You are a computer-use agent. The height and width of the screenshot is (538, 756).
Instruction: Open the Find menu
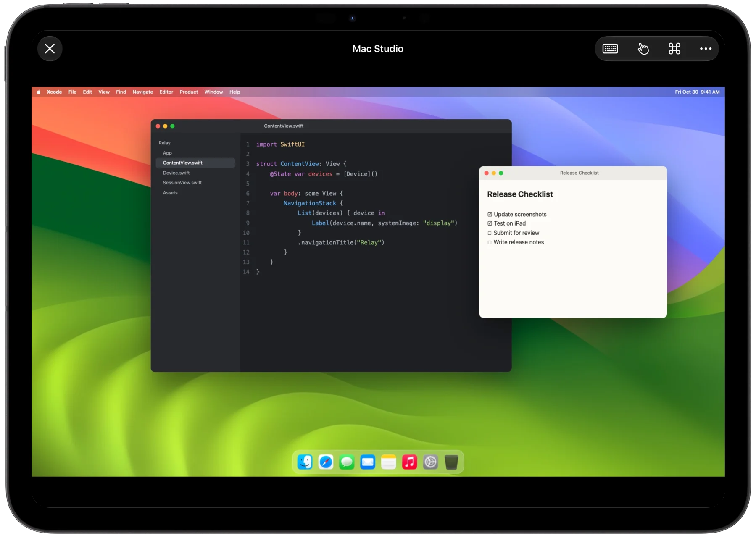point(121,92)
